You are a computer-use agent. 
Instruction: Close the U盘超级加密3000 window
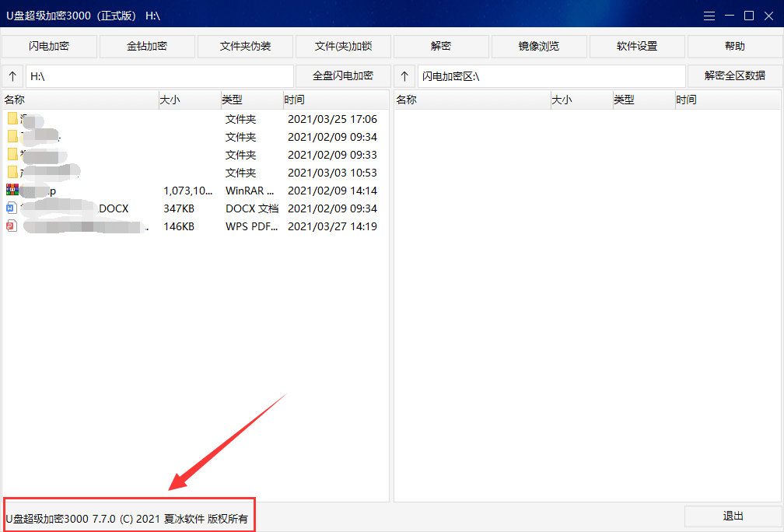[769, 16]
